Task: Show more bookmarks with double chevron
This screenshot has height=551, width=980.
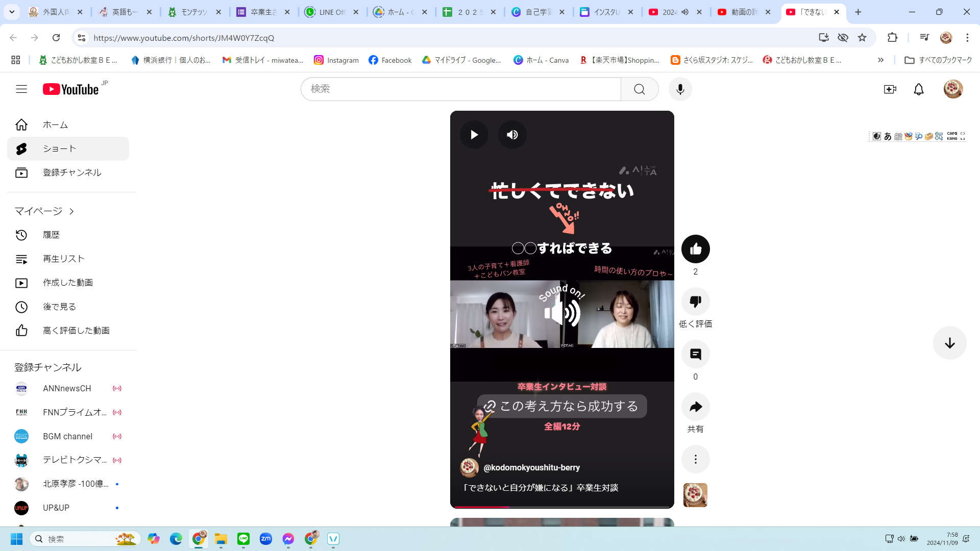Action: click(x=880, y=60)
